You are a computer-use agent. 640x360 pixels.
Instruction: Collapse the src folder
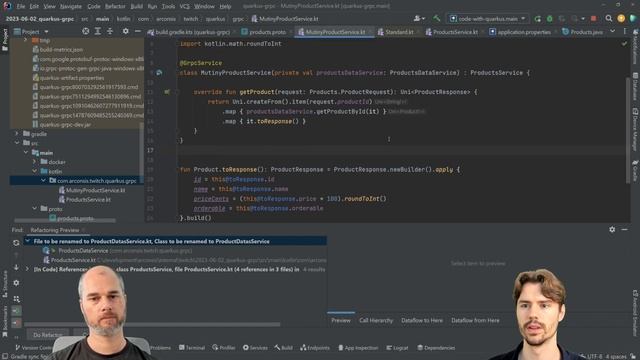point(17,143)
